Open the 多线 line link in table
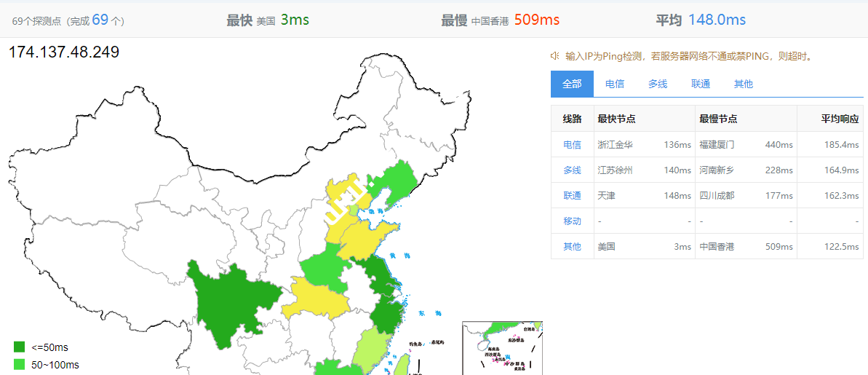 (573, 170)
